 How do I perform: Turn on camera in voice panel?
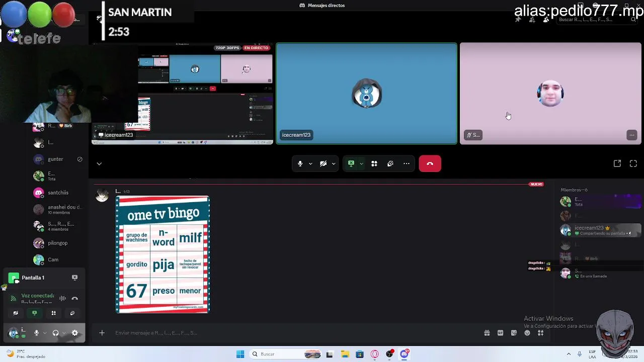click(x=16, y=313)
